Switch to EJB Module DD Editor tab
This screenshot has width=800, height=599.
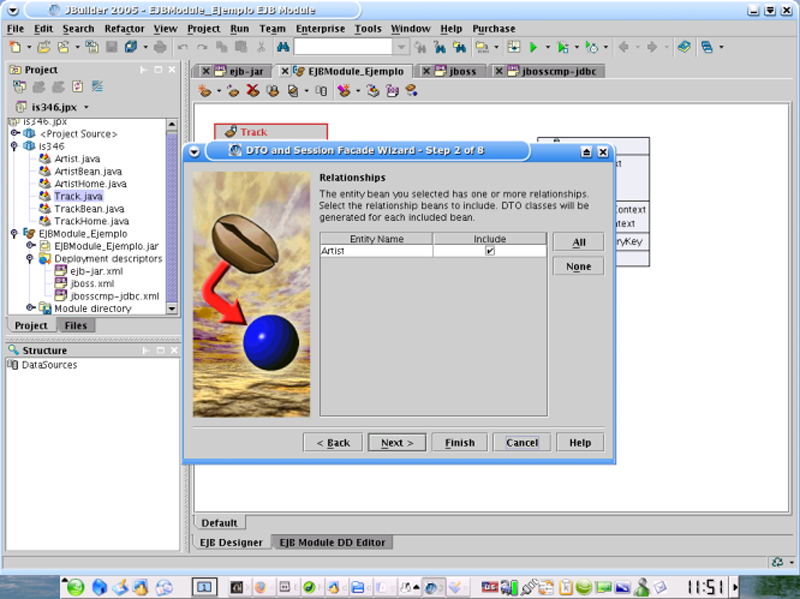click(x=331, y=542)
